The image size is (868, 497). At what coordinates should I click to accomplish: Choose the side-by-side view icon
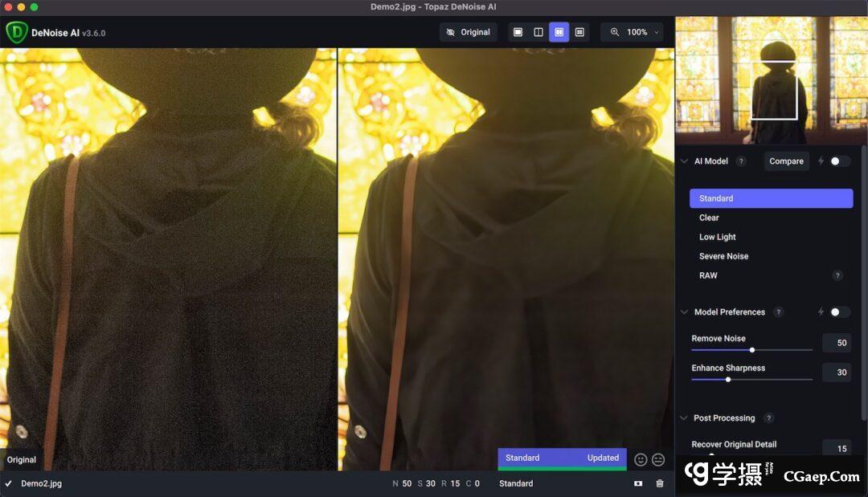coord(559,32)
